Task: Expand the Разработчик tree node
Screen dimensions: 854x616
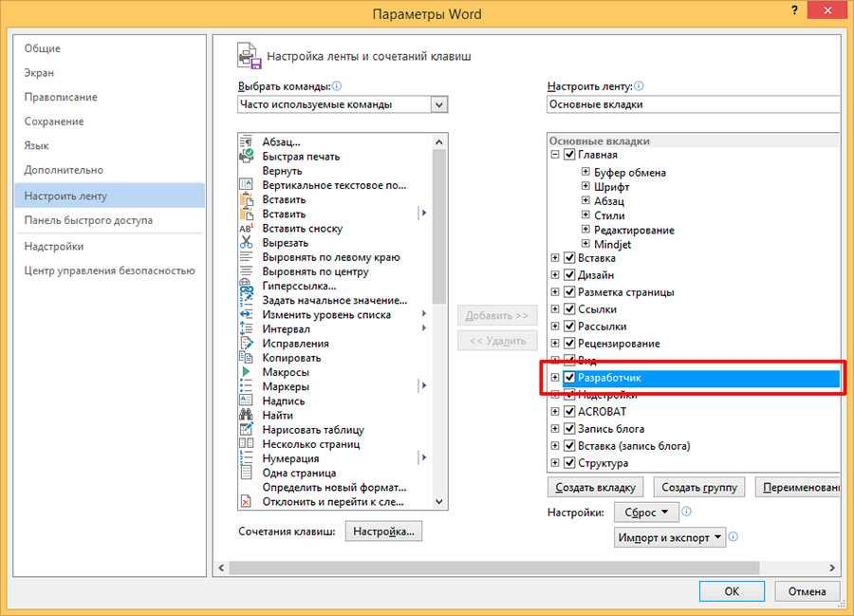Action: pyautogui.click(x=555, y=378)
